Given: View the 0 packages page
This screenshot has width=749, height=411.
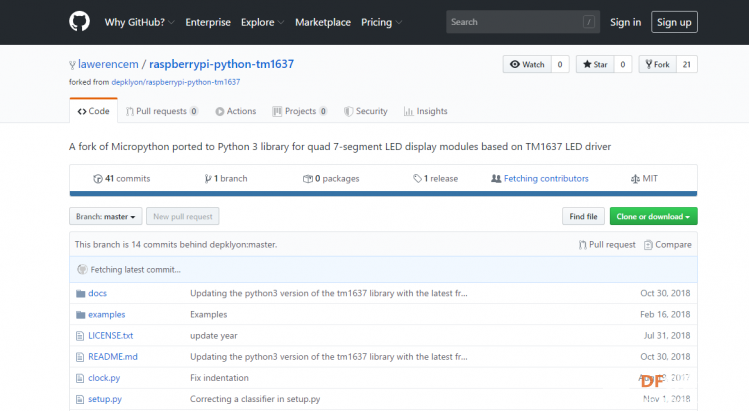Looking at the screenshot, I should (331, 179).
